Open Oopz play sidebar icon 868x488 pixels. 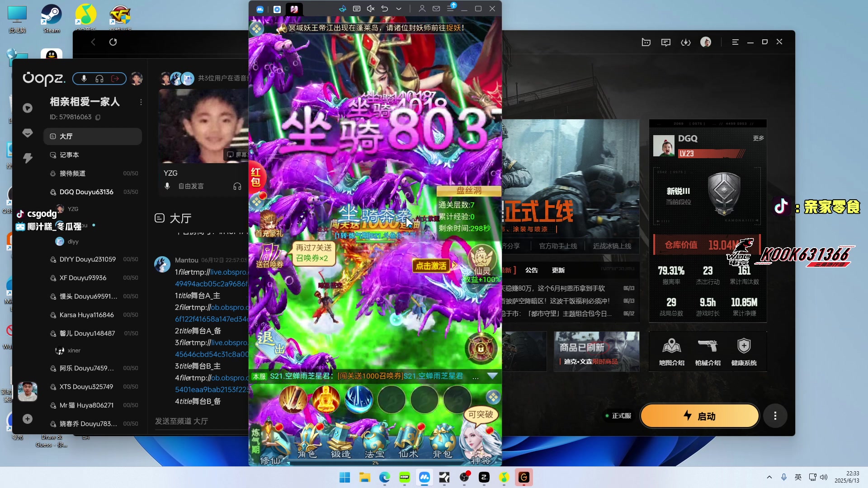[28, 108]
